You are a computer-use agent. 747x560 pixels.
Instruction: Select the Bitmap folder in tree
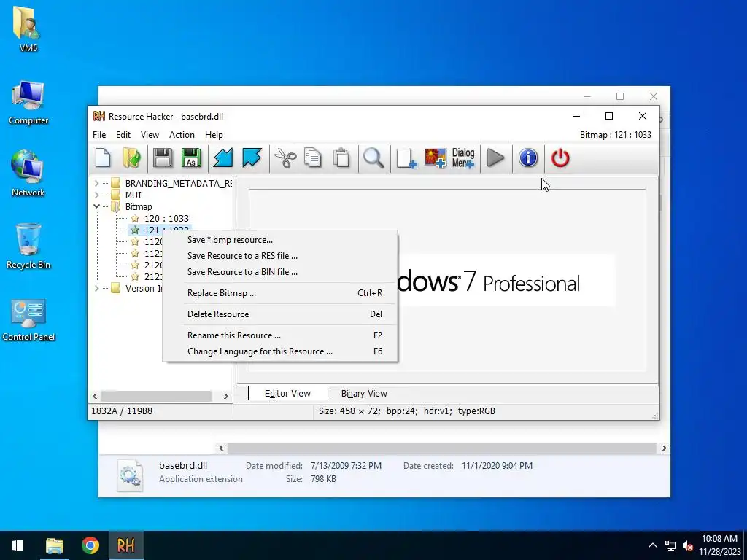(139, 206)
